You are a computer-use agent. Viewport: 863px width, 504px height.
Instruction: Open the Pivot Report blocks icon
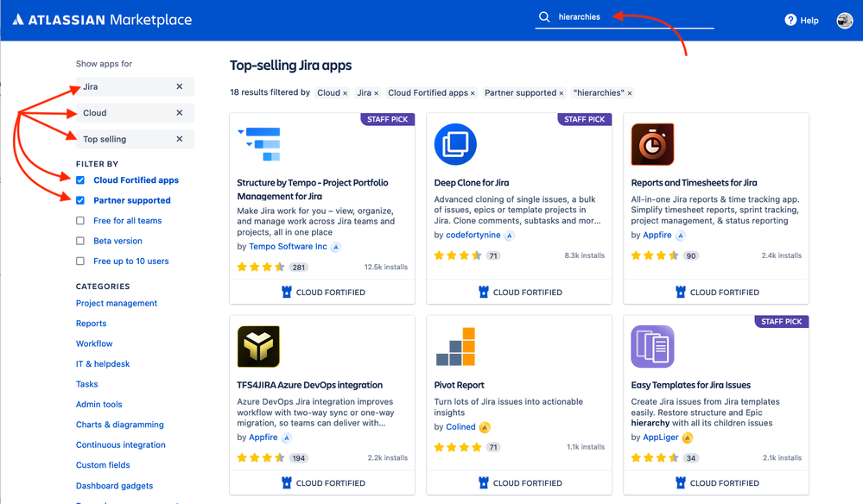pos(455,346)
